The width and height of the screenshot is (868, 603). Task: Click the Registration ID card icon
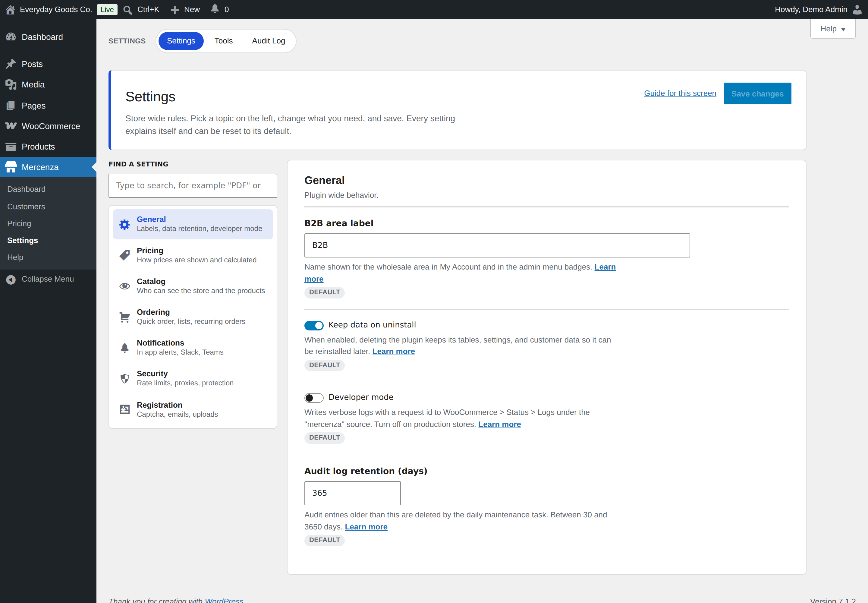[x=125, y=409]
